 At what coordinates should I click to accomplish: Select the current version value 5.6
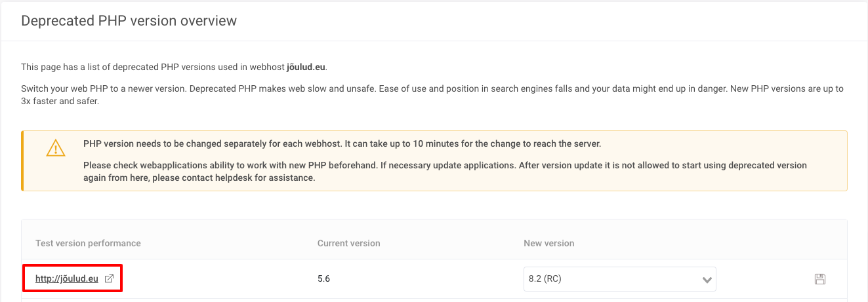323,279
